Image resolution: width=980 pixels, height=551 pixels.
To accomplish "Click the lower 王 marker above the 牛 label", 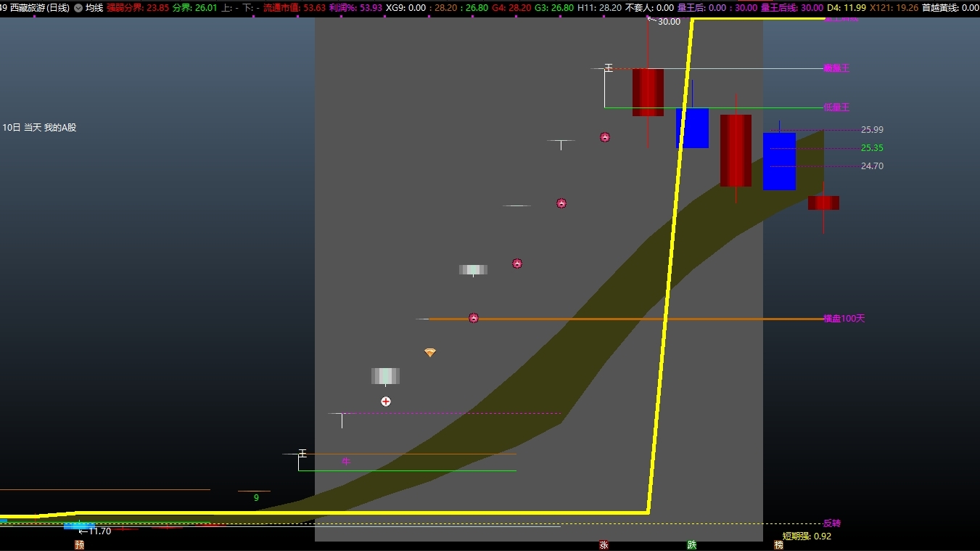I will [x=302, y=454].
